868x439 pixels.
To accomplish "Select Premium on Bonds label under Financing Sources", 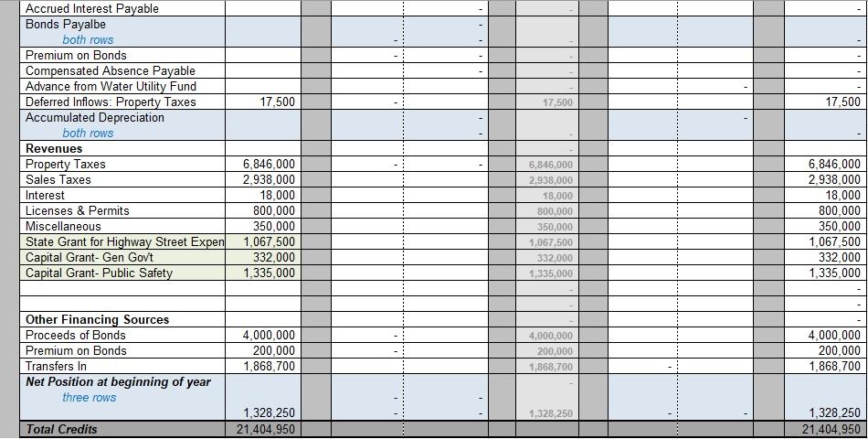I will [x=76, y=350].
